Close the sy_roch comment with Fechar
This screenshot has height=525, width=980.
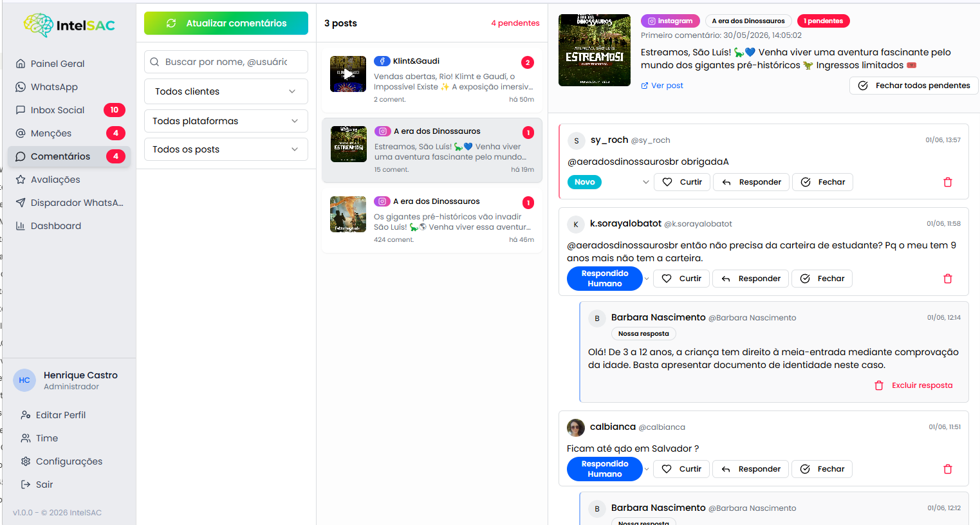[x=823, y=182]
